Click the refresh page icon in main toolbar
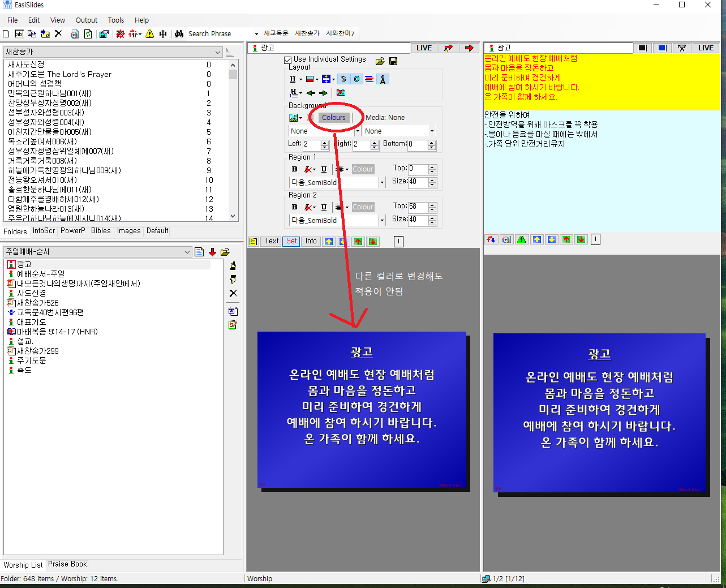 (x=88, y=34)
